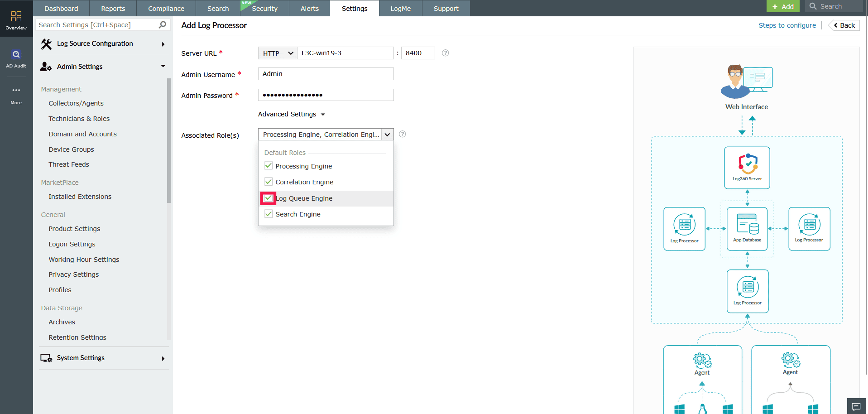Open Threat Feeds settings
Image resolution: width=868 pixels, height=414 pixels.
(69, 164)
